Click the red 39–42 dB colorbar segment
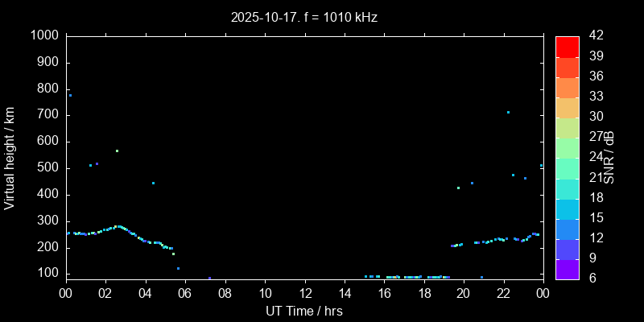The image size is (644, 322). 567,47
